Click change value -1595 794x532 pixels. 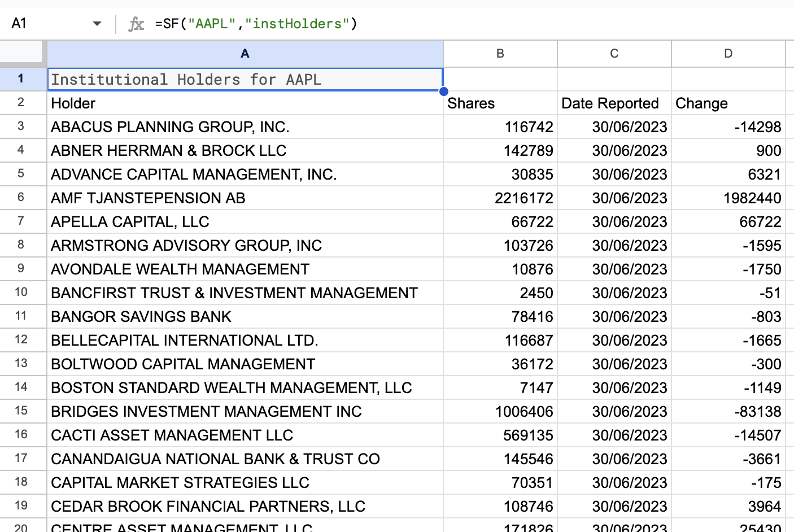[728, 246]
